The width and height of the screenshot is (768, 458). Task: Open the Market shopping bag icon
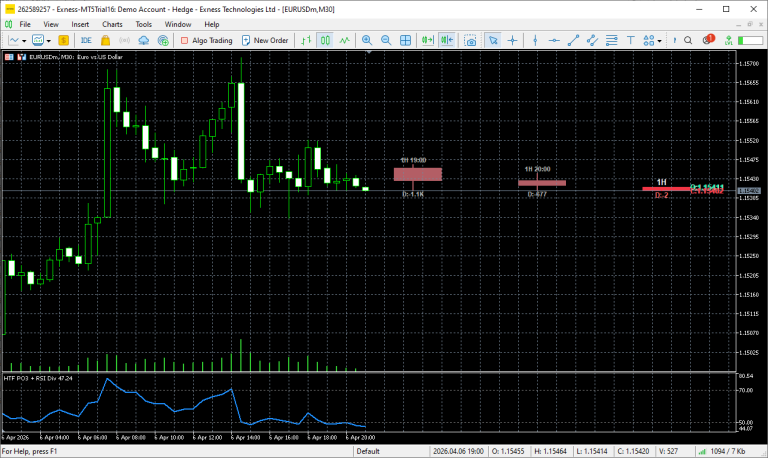tap(105, 40)
